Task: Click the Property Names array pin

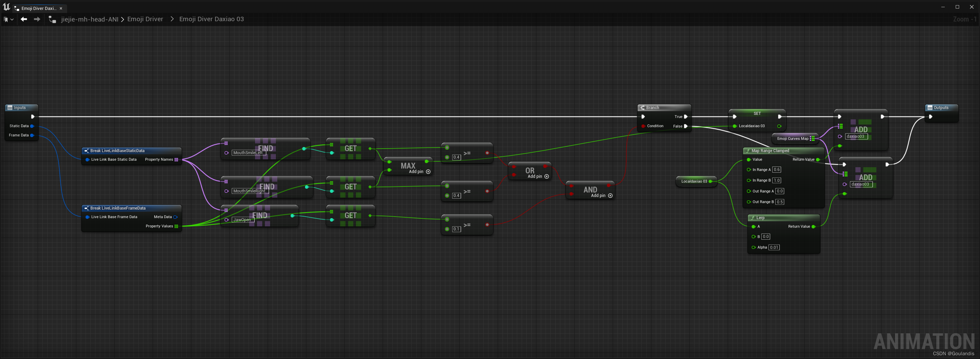Action: [x=176, y=160]
